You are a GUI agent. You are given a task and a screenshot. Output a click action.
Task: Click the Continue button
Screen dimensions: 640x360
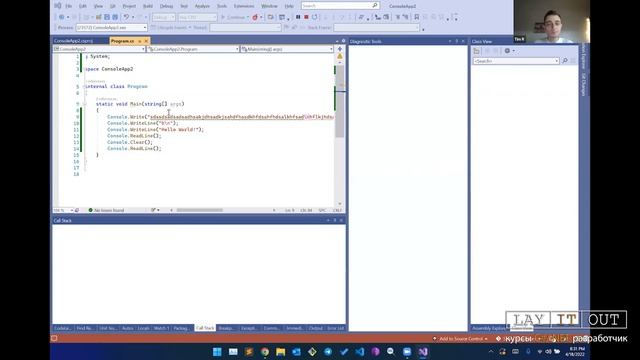point(233,17)
